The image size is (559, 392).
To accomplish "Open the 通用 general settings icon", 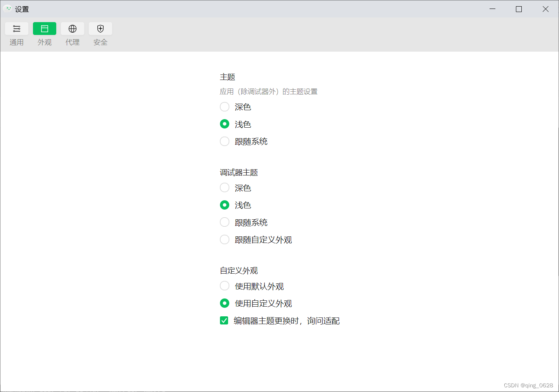I will 17,29.
